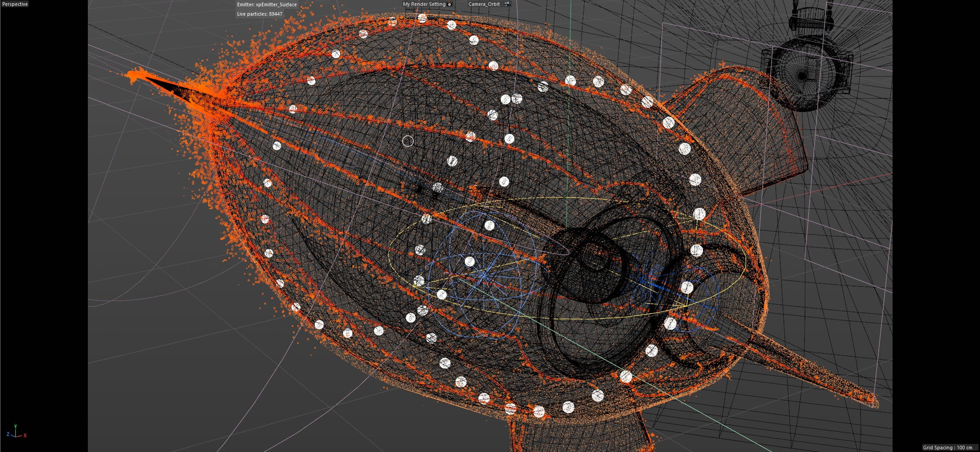
Task: Click the blue Z axis label in gizmo
Action: pyautogui.click(x=8, y=435)
